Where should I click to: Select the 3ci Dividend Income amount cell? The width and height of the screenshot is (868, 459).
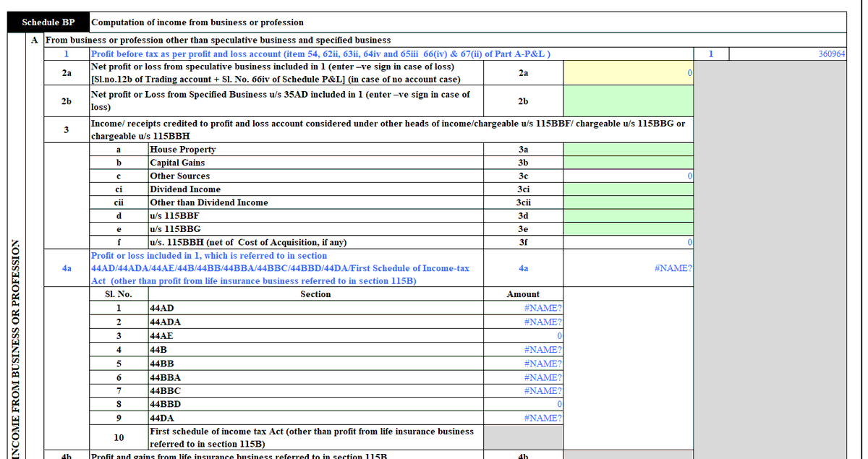coord(629,189)
